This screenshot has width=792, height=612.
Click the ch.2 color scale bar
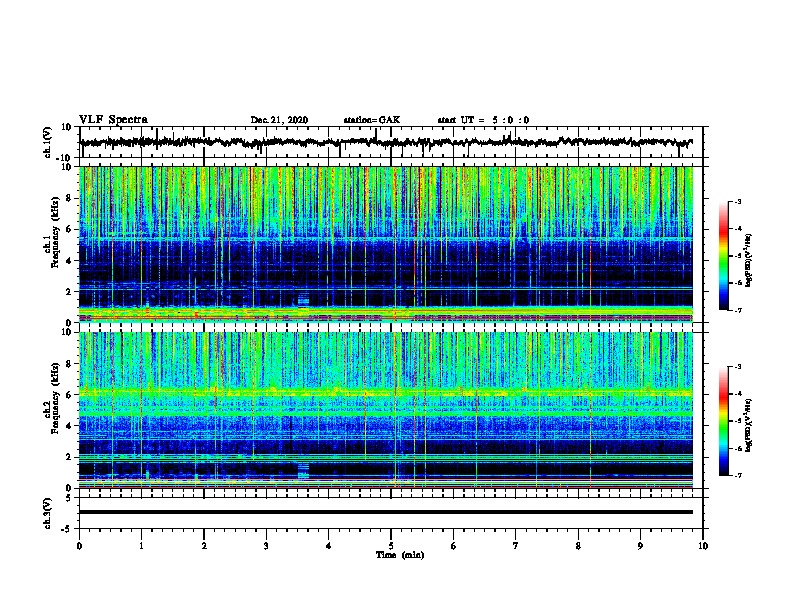click(724, 421)
